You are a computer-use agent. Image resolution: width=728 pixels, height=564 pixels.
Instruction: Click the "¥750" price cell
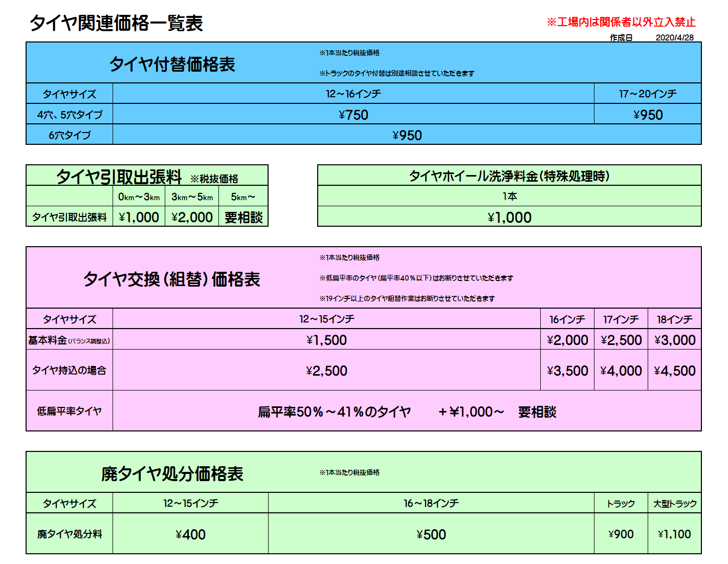[354, 115]
